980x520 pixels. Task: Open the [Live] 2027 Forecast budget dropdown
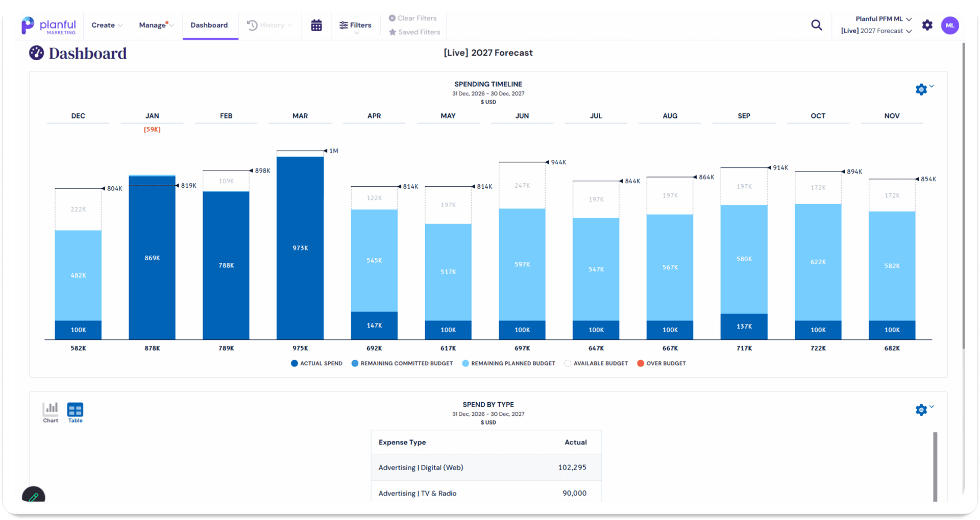coord(876,31)
